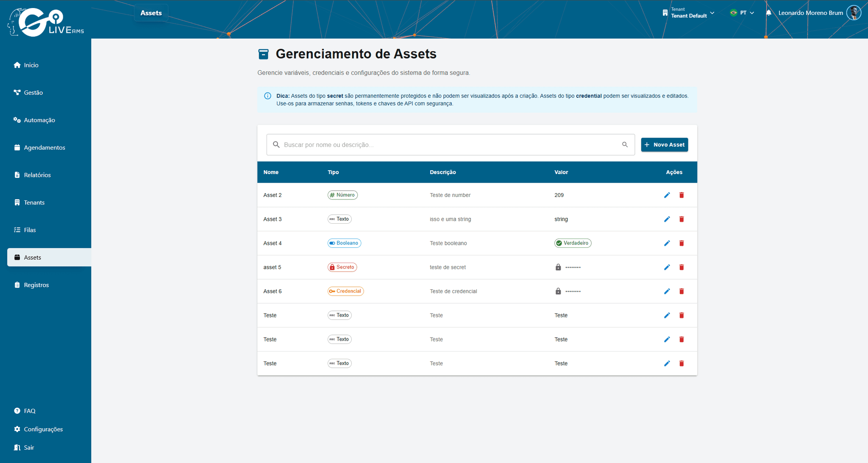868x463 pixels.
Task: Click the Verdadeiro value chip
Action: tap(573, 243)
